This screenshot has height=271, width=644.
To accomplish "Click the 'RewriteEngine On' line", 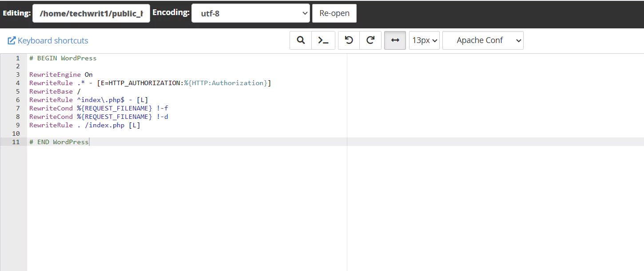I will [61, 75].
